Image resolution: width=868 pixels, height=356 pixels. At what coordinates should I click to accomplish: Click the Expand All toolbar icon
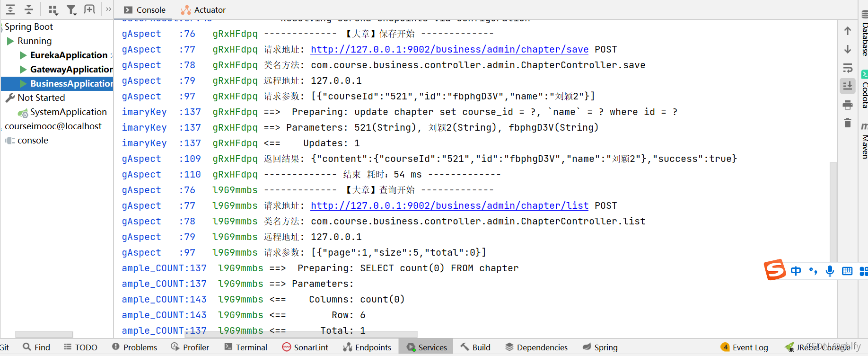[x=10, y=9]
